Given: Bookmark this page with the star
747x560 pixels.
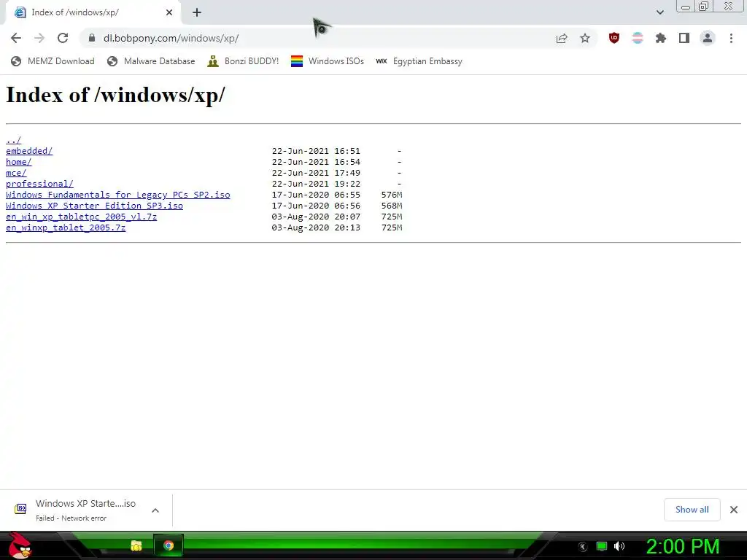Looking at the screenshot, I should (x=585, y=38).
